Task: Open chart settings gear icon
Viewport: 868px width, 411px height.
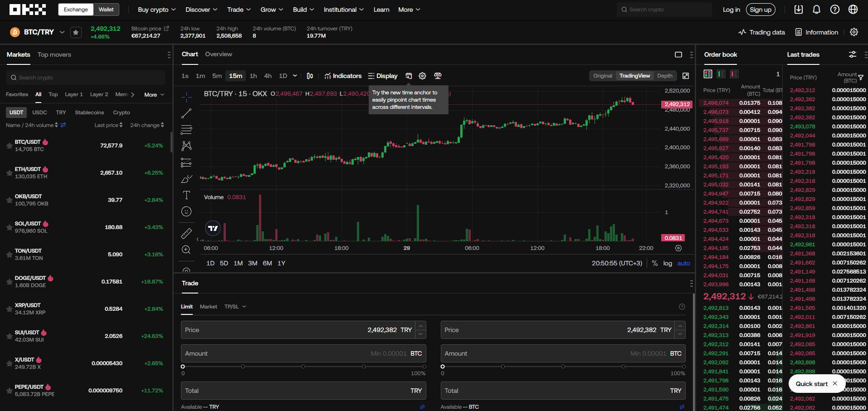Action: [x=422, y=76]
